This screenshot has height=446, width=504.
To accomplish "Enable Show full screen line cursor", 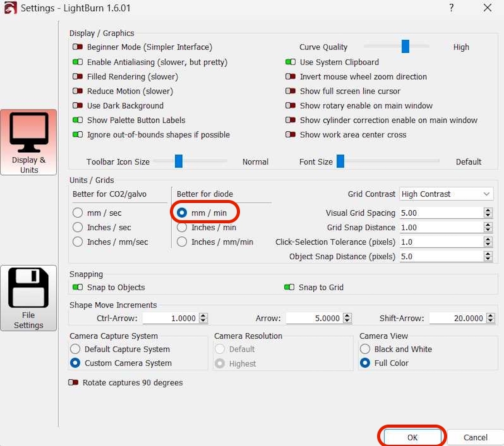I will (x=291, y=91).
